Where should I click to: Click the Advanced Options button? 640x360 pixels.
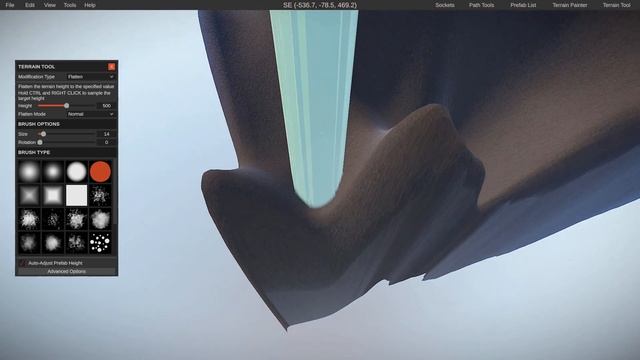(x=67, y=271)
